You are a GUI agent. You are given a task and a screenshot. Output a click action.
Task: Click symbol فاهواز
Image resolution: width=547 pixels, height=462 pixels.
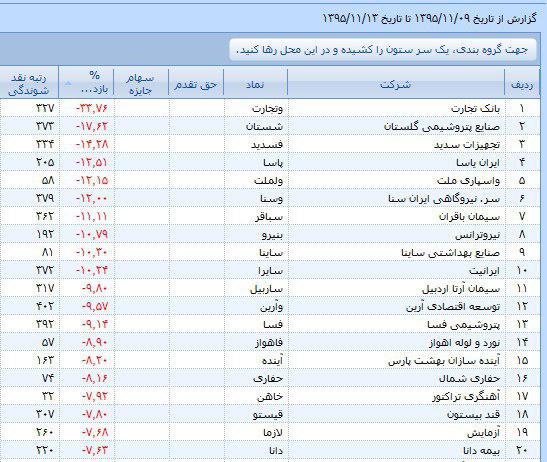pyautogui.click(x=269, y=343)
